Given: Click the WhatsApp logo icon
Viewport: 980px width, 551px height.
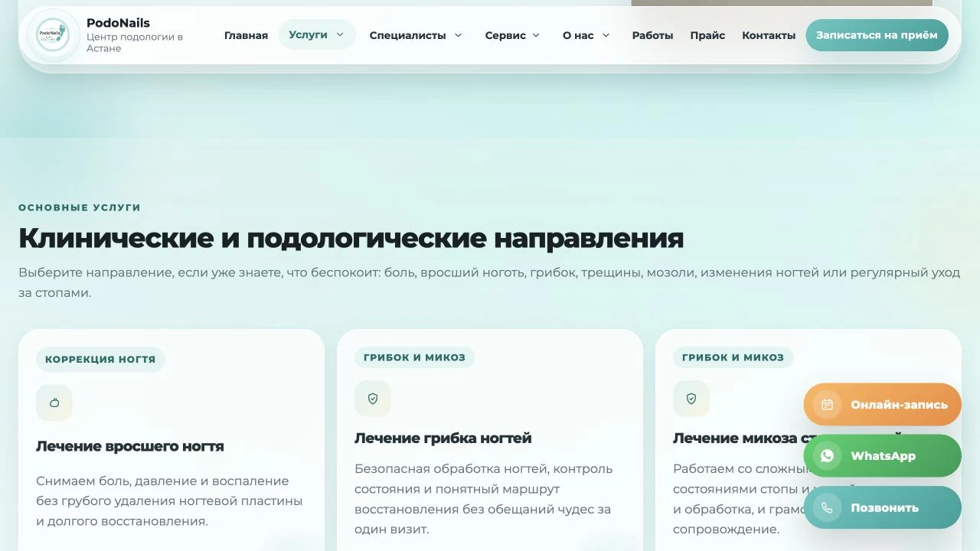Looking at the screenshot, I should [827, 456].
